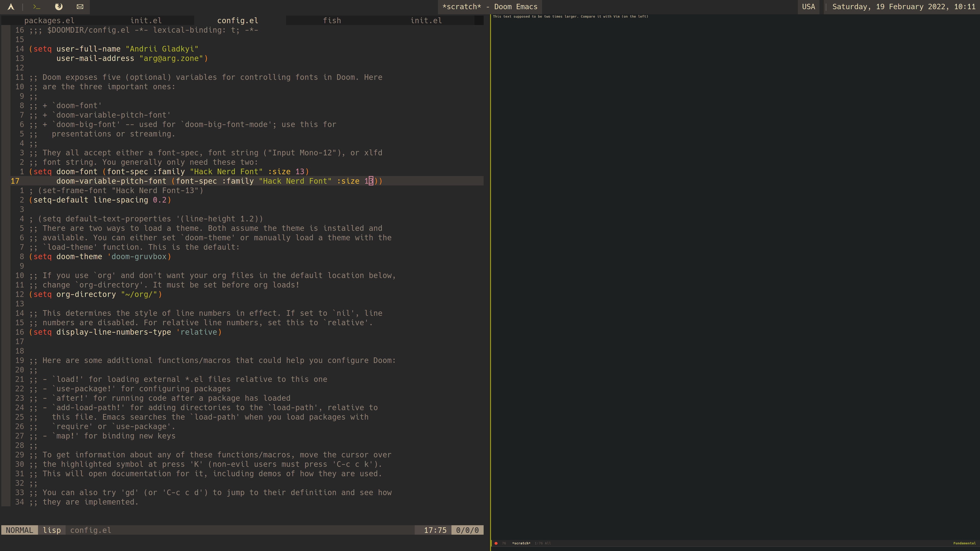This screenshot has height=551, width=980.
Task: Click config.el filename in the left modeline
Action: 91,530
